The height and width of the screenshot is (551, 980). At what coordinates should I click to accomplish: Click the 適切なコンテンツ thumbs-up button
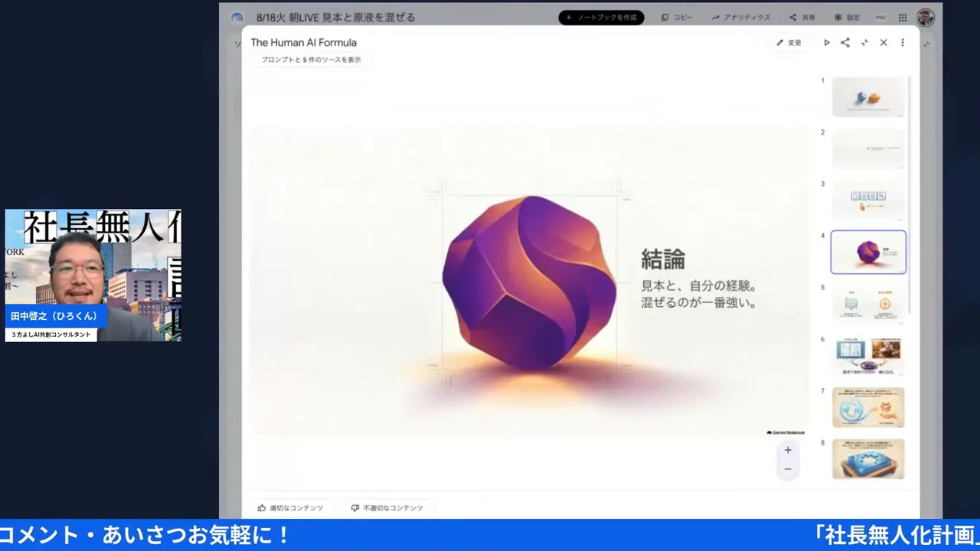(290, 507)
